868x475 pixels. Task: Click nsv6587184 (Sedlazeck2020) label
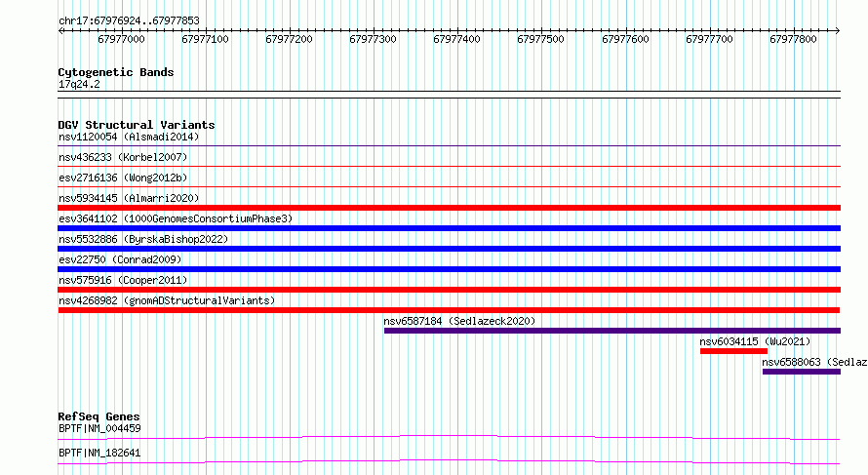[459, 321]
